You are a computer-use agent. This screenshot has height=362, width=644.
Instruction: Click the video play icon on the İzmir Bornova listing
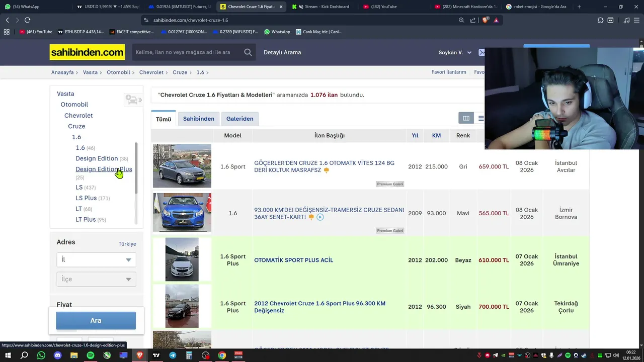(x=320, y=217)
